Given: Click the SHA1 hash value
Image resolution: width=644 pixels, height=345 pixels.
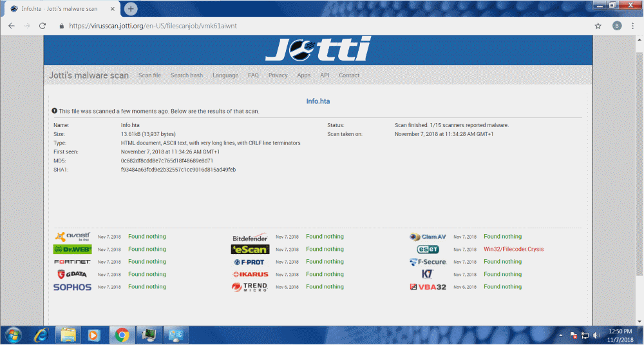Looking at the screenshot, I should point(178,170).
